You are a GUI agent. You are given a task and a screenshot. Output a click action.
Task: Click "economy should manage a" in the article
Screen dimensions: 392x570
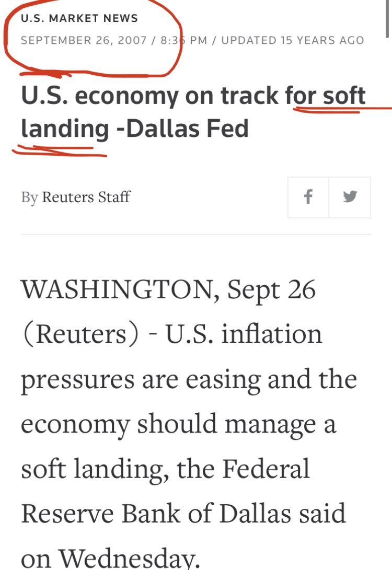(x=178, y=424)
